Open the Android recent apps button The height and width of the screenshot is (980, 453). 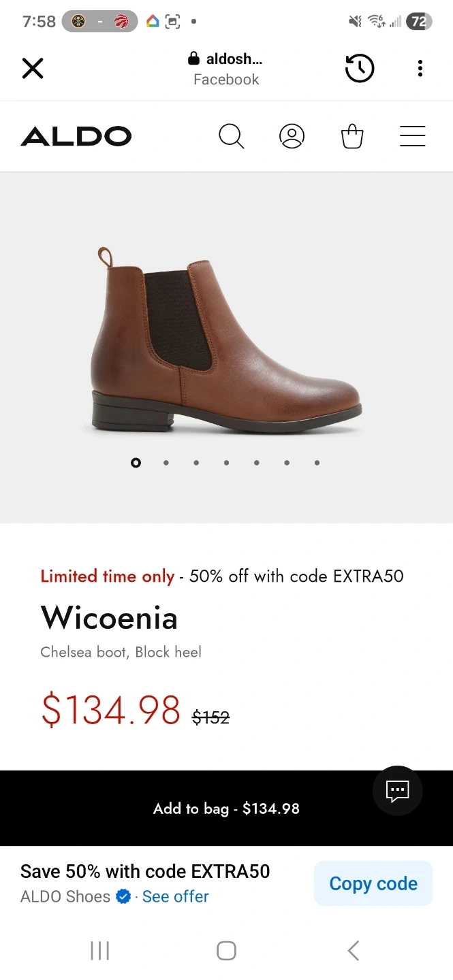(100, 951)
